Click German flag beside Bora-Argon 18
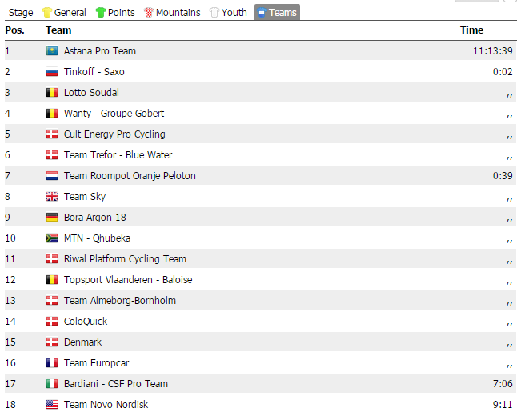This screenshot has width=525, height=420. [x=52, y=217]
